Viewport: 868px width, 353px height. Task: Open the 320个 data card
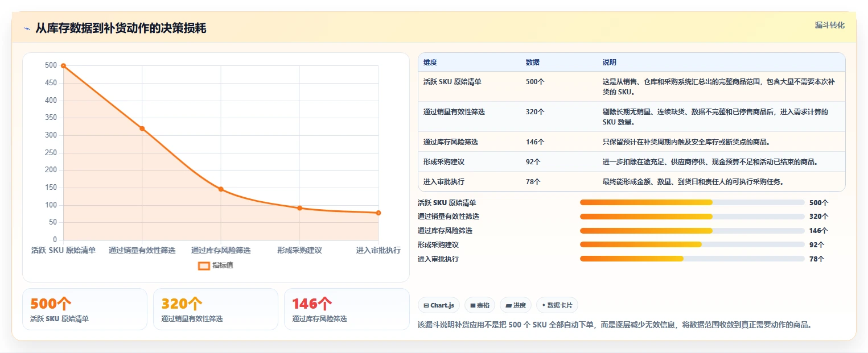[x=216, y=309]
